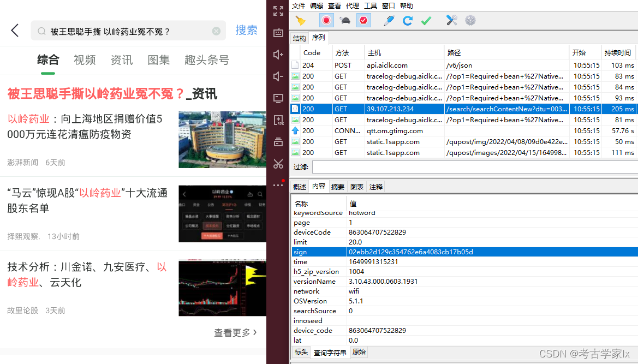Click the 以岭药业 red link in the first article

click(28, 118)
